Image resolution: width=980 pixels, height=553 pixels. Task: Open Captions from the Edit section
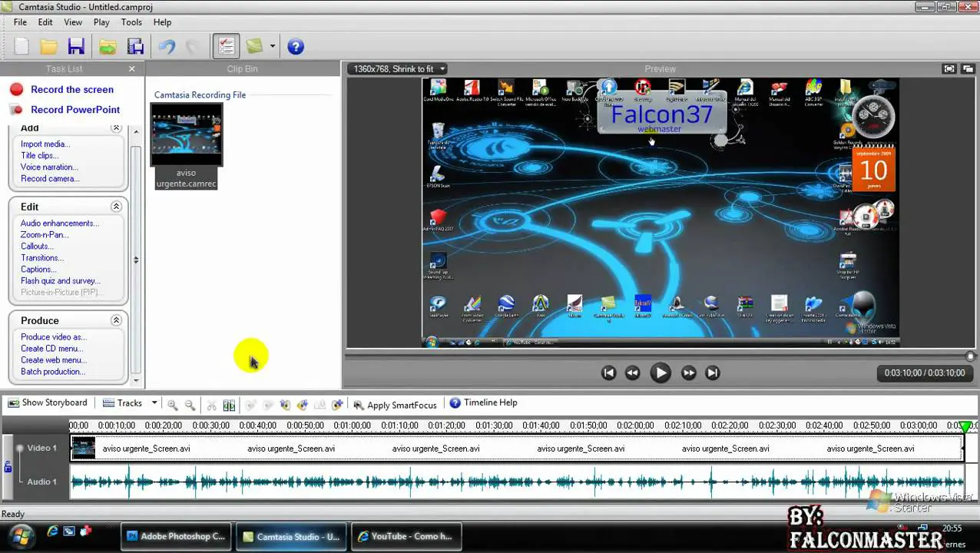(x=38, y=270)
